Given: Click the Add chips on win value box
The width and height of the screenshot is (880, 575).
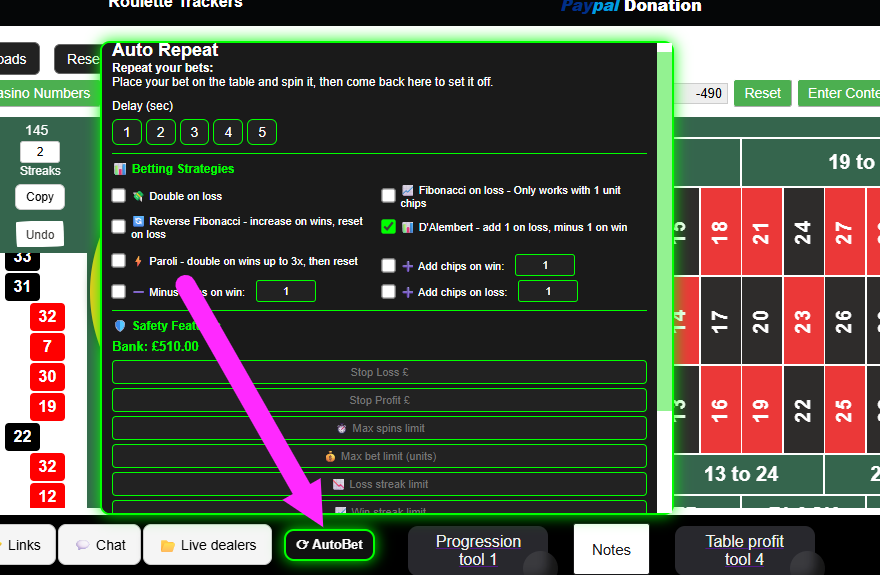Looking at the screenshot, I should pos(545,265).
